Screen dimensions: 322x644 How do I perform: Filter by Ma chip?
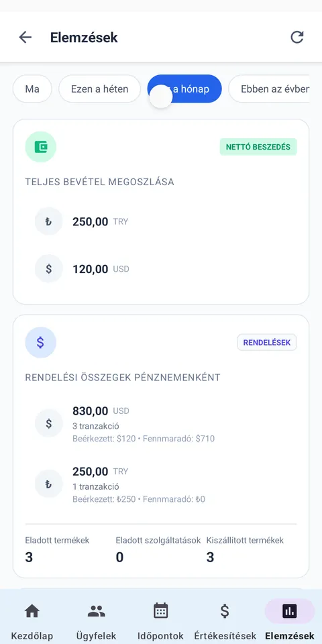[32, 89]
